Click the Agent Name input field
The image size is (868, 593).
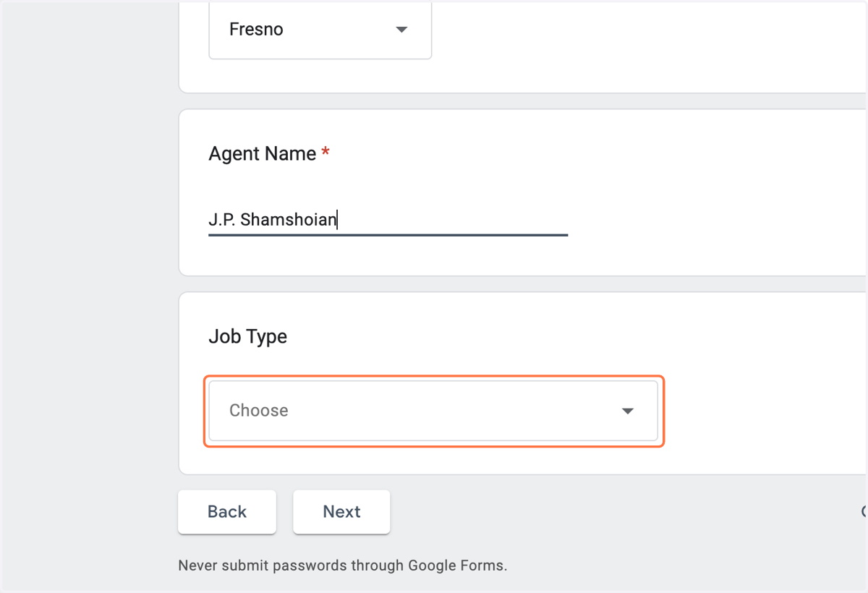[388, 220]
